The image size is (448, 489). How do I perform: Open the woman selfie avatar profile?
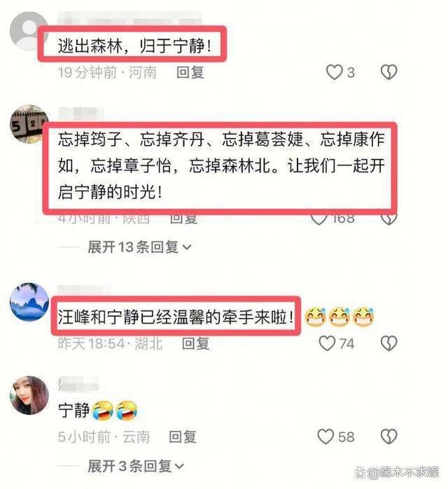pyautogui.click(x=29, y=395)
